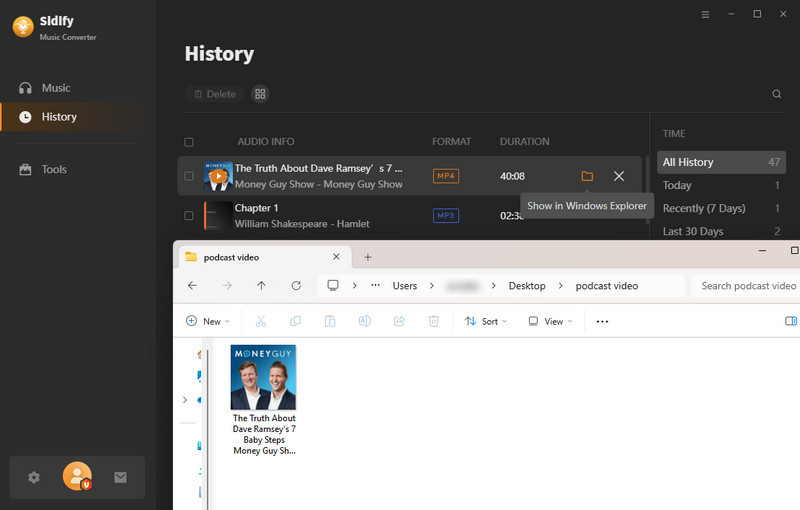The width and height of the screenshot is (800, 510).
Task: Click the Rename icon in Explorer toolbar
Action: [x=364, y=321]
